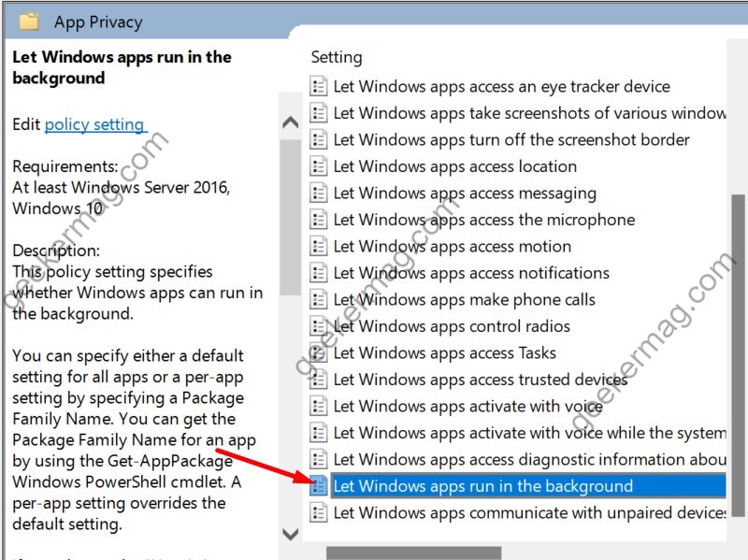Select 'Let Windows apps access diagnostic information' text

(x=529, y=460)
